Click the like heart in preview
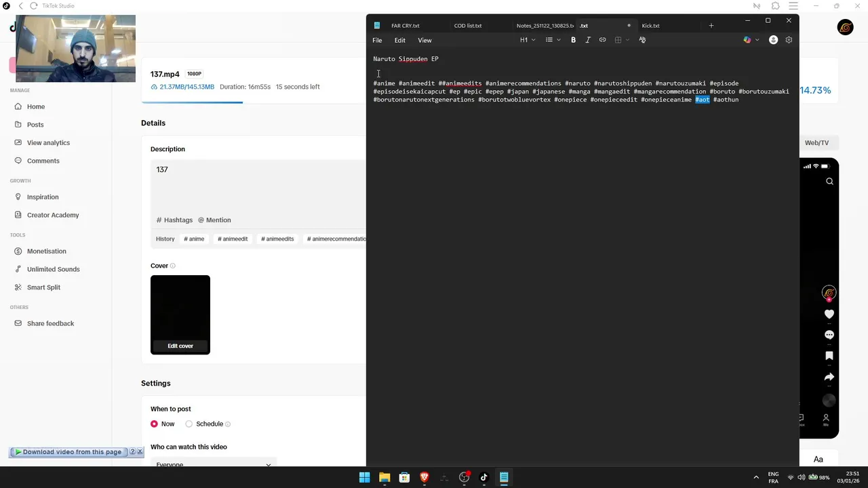This screenshot has width=868, height=488. (829, 314)
